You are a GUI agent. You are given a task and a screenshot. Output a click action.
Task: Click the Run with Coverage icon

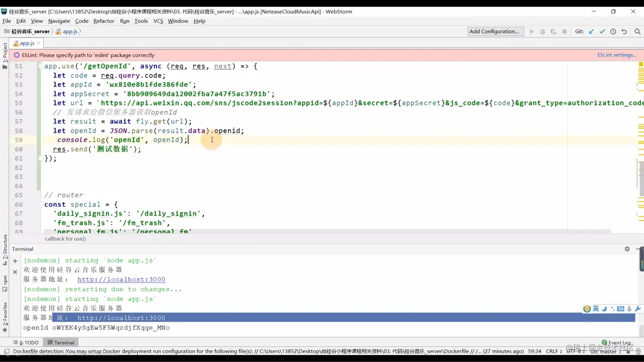click(553, 31)
